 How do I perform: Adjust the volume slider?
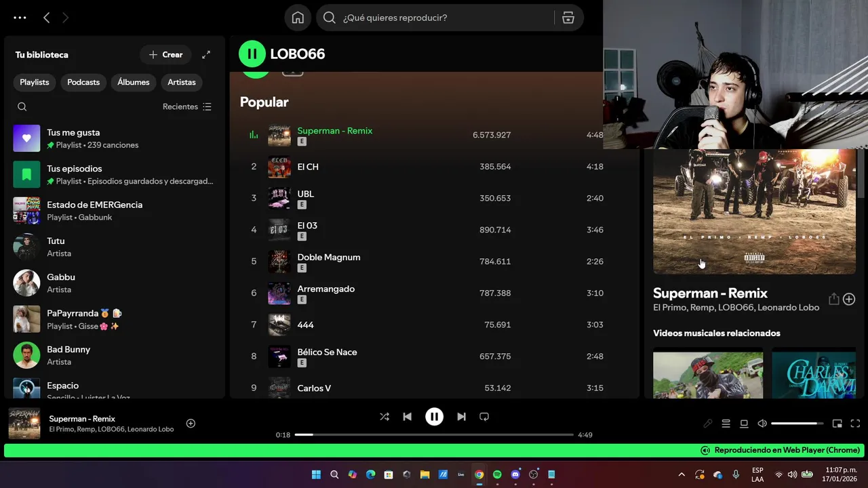(x=797, y=424)
